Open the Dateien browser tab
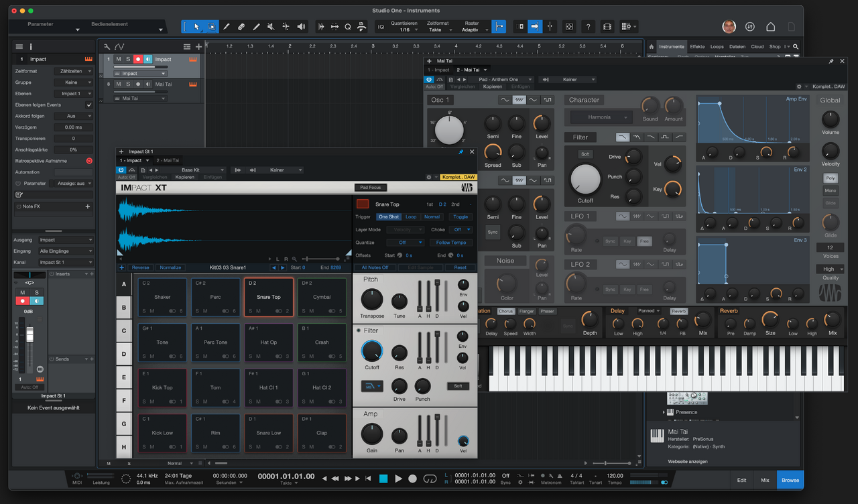This screenshot has width=858, height=504. 737,47
